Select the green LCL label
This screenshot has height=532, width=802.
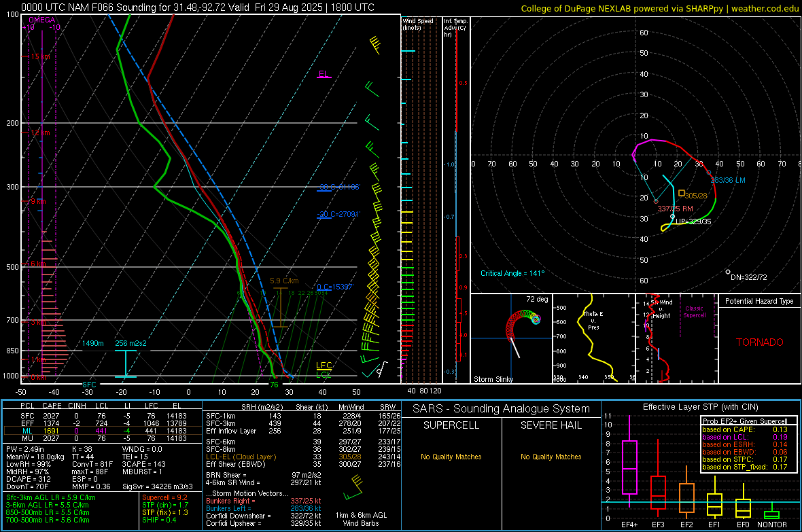click(x=324, y=374)
